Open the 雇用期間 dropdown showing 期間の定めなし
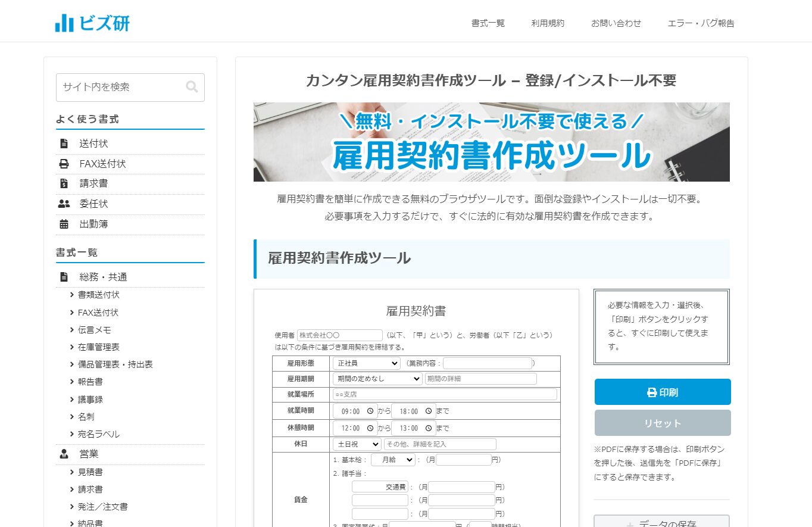The width and height of the screenshot is (812, 527). pos(377,379)
